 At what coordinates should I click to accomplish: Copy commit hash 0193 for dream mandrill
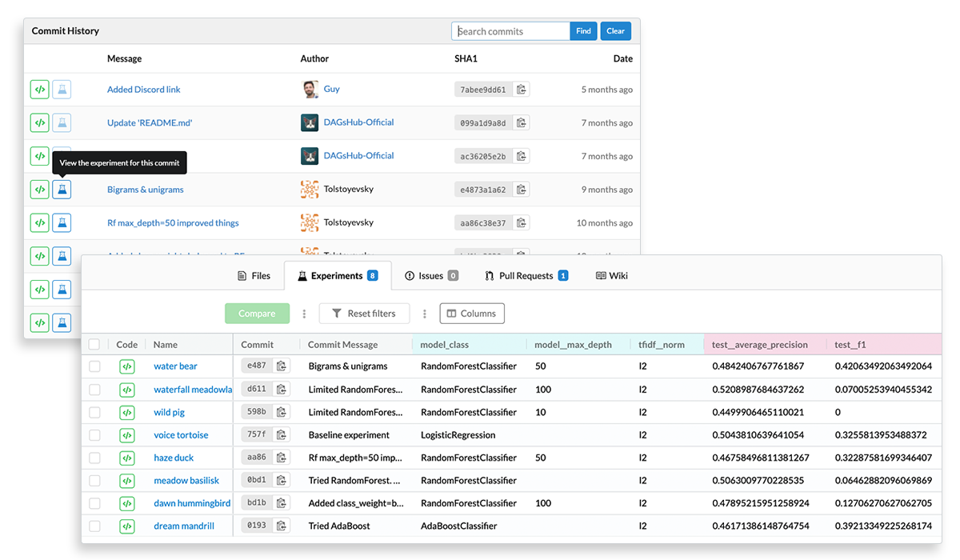282,526
